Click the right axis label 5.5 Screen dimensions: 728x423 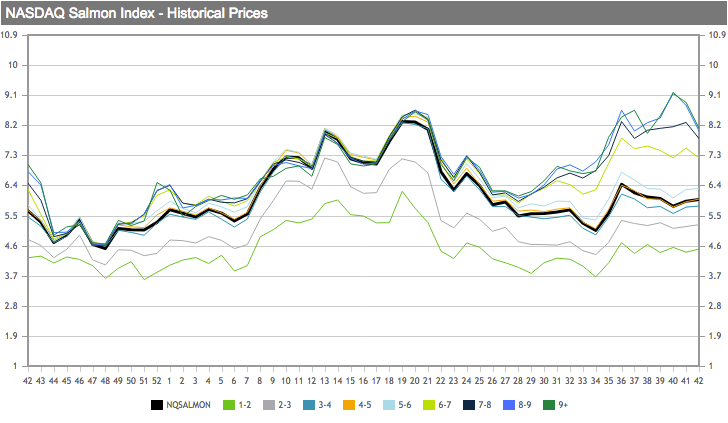(715, 216)
